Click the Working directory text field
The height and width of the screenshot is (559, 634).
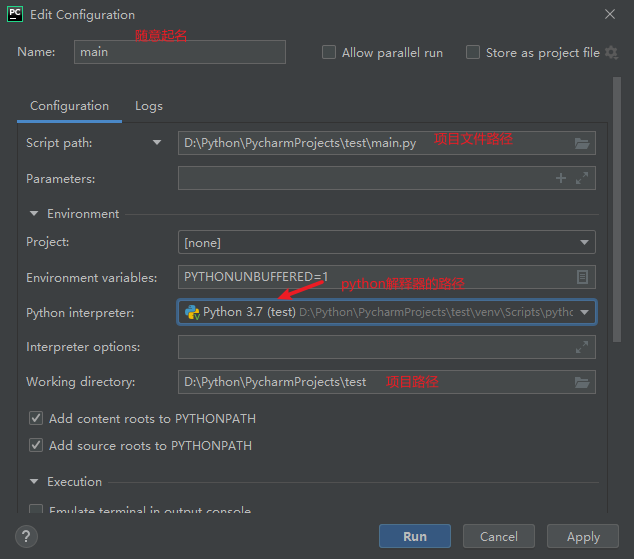(x=387, y=382)
